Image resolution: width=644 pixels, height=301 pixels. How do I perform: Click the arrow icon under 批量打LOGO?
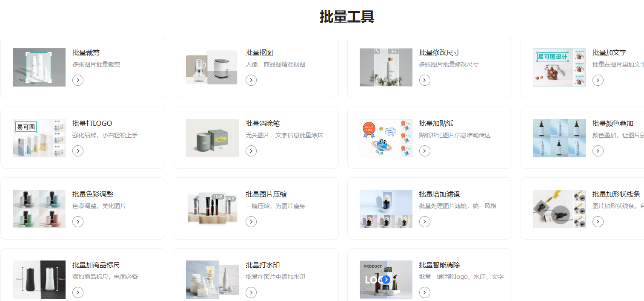[x=78, y=151]
